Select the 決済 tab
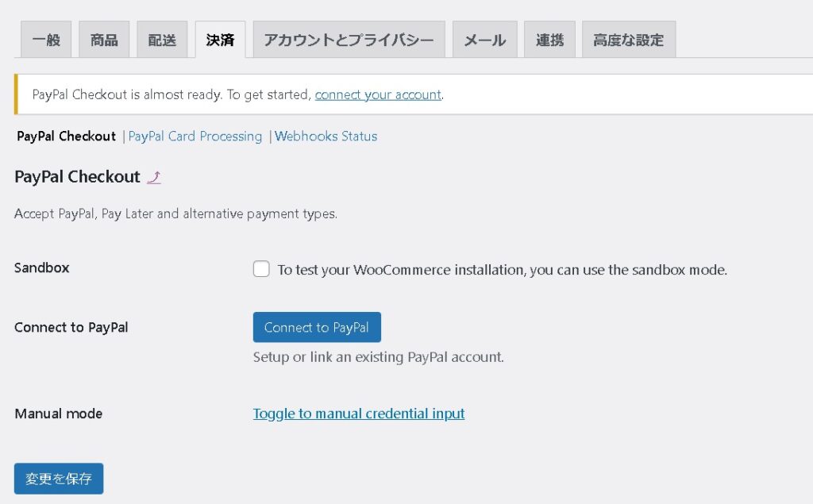 (220, 40)
